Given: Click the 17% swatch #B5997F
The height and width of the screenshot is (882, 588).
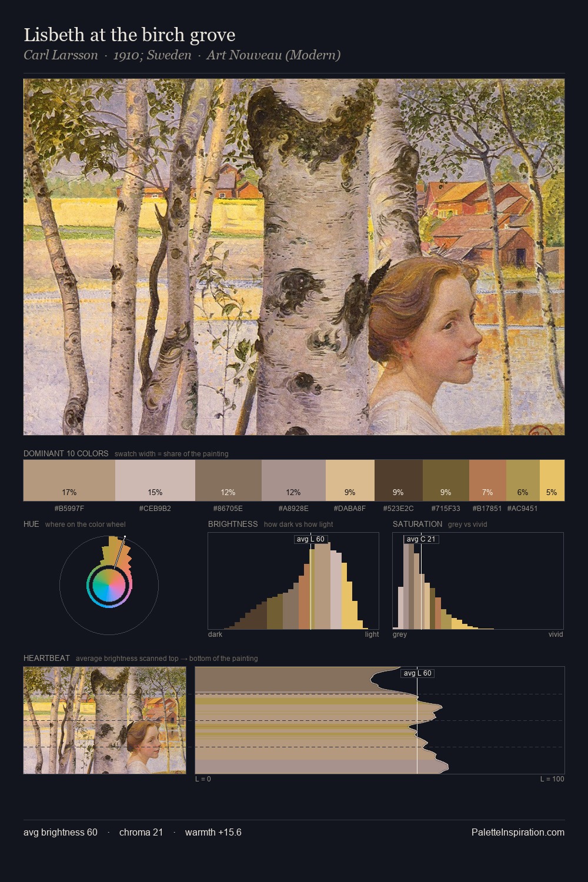Looking at the screenshot, I should (x=69, y=480).
